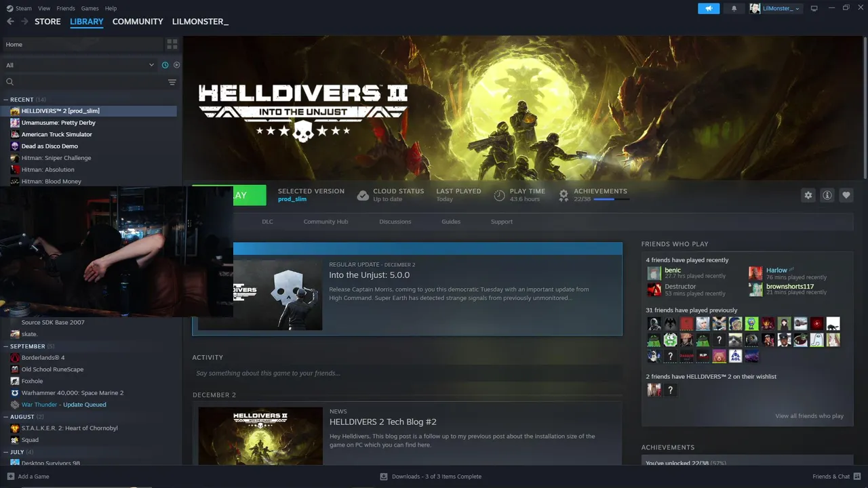Open the Community Hub tab

point(325,222)
